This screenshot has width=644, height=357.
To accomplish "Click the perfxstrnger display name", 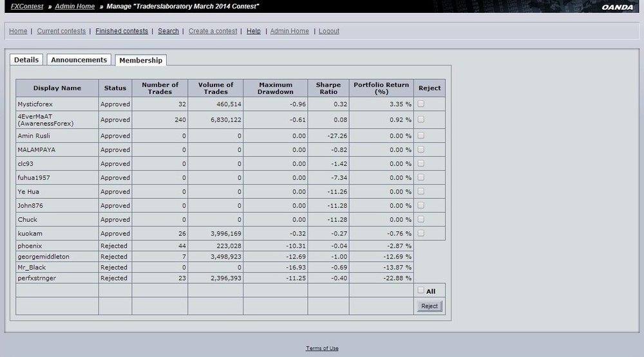I will [37, 278].
